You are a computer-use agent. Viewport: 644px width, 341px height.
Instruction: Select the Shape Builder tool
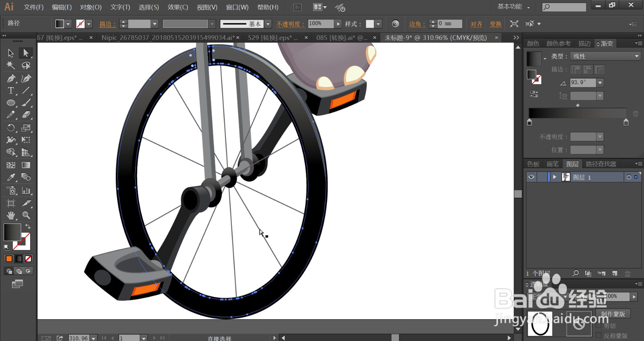click(x=11, y=152)
